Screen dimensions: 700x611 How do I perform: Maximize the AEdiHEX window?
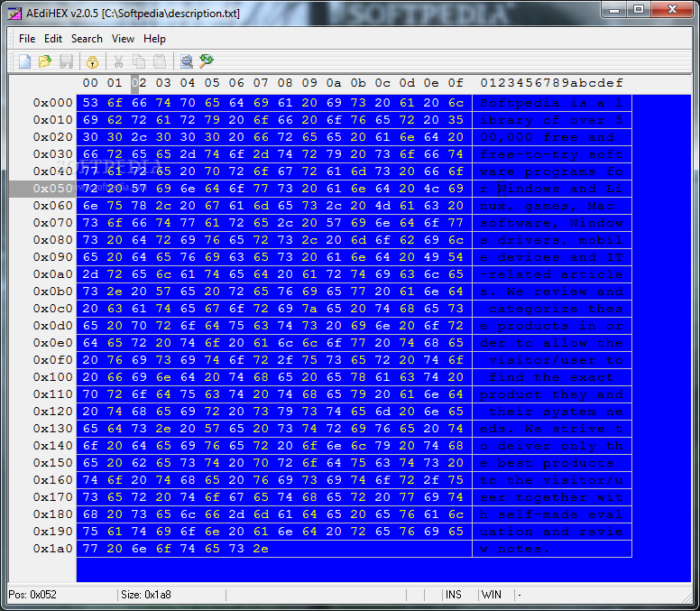point(639,9)
